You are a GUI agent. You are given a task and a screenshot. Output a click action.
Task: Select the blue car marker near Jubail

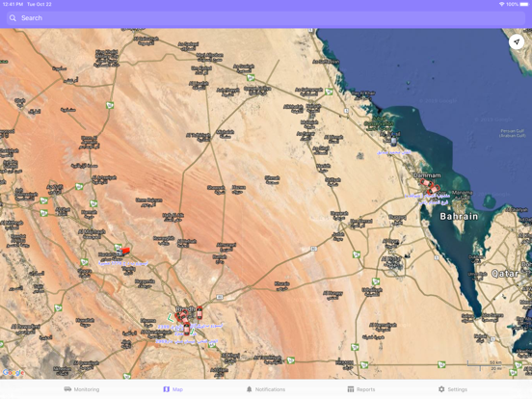click(x=393, y=140)
